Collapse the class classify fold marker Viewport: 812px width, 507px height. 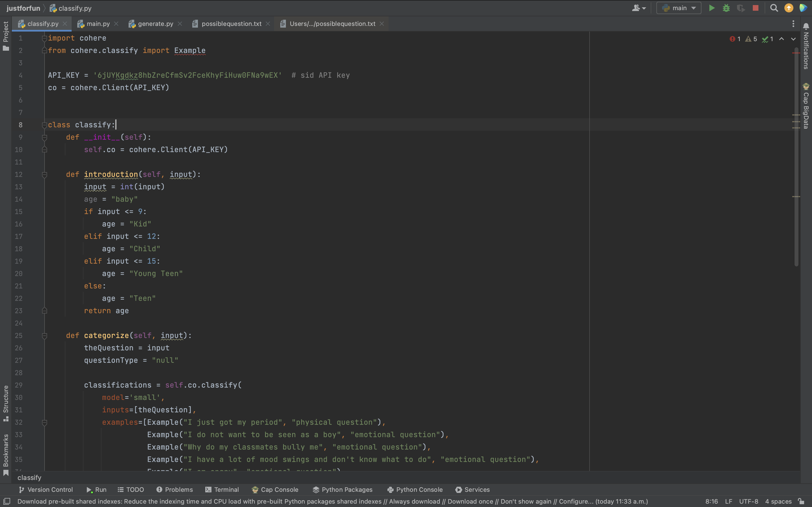[x=44, y=125]
